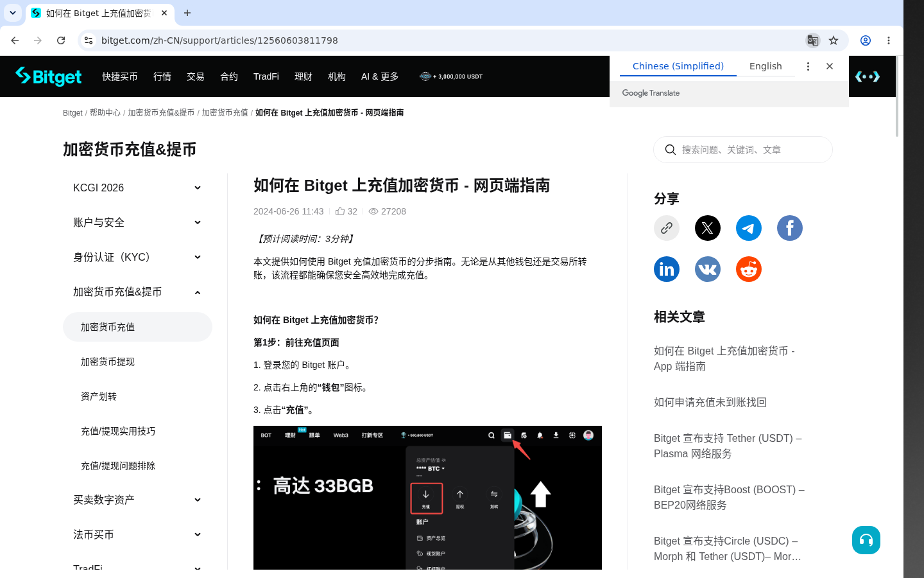The image size is (924, 578).
Task: Open the customer support headset chat
Action: (x=866, y=540)
